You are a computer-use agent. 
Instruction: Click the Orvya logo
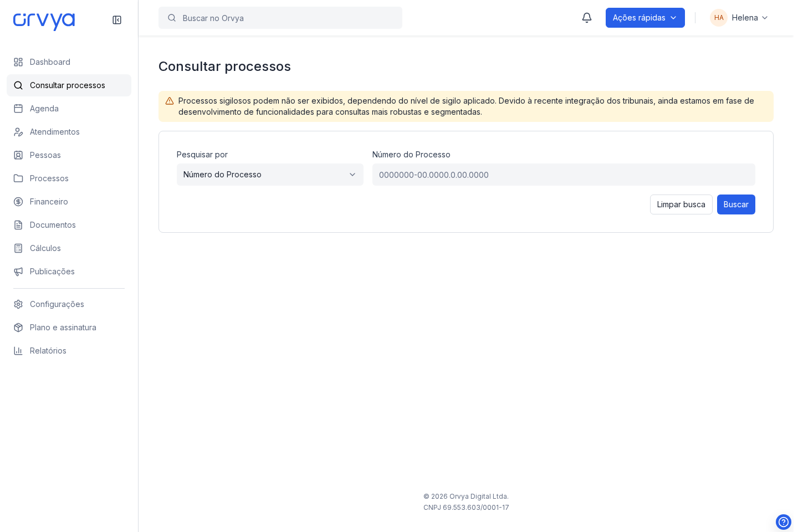click(44, 21)
